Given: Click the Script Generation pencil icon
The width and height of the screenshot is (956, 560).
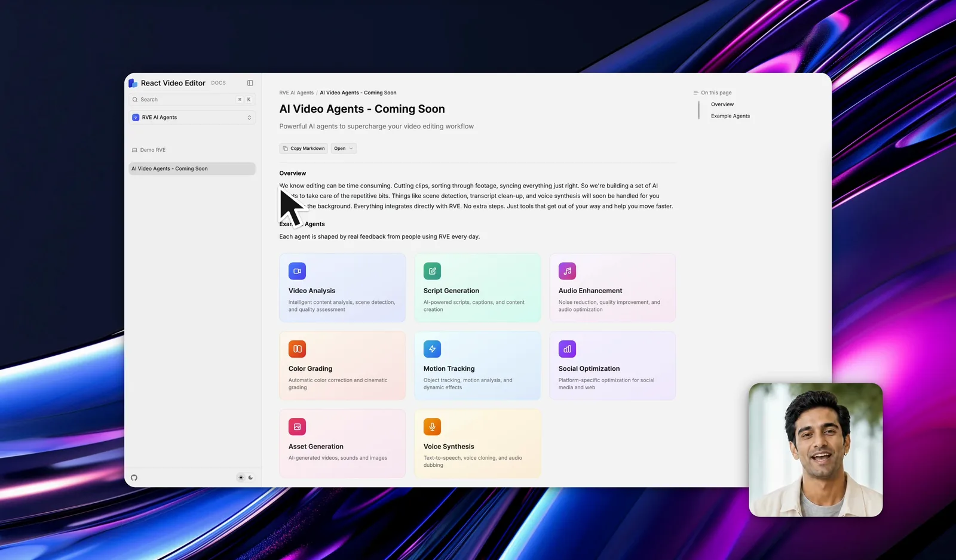Looking at the screenshot, I should pyautogui.click(x=432, y=271).
